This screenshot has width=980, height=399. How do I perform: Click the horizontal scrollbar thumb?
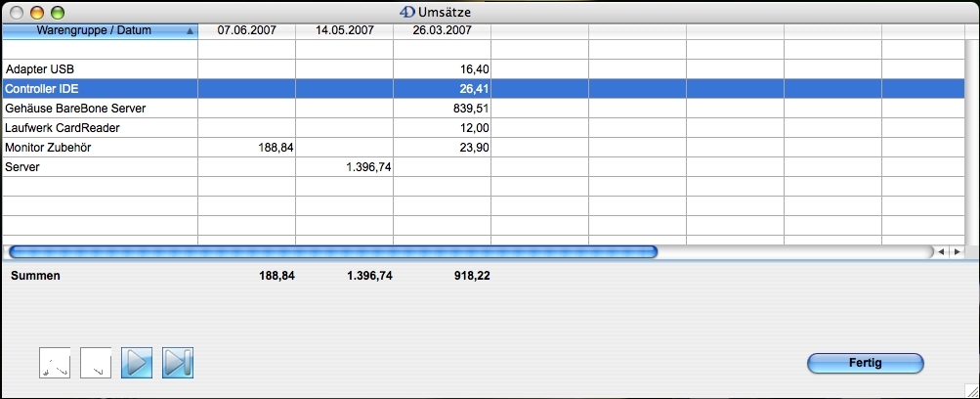(332, 251)
